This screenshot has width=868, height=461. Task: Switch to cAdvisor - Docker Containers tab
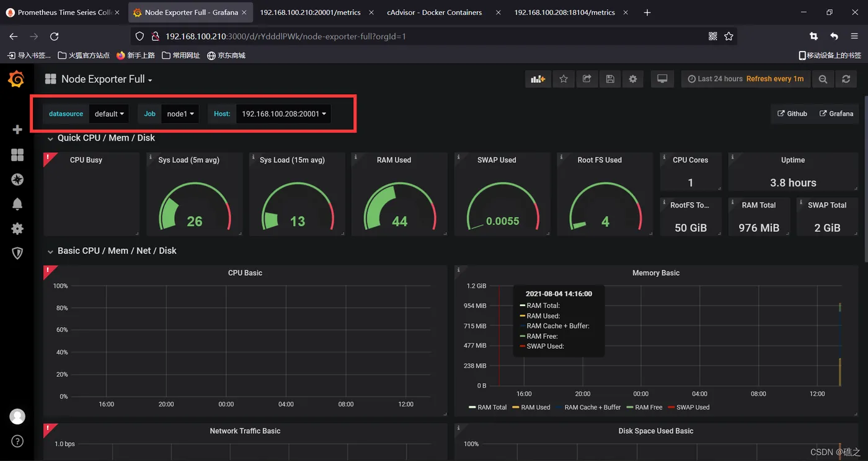[441, 12]
